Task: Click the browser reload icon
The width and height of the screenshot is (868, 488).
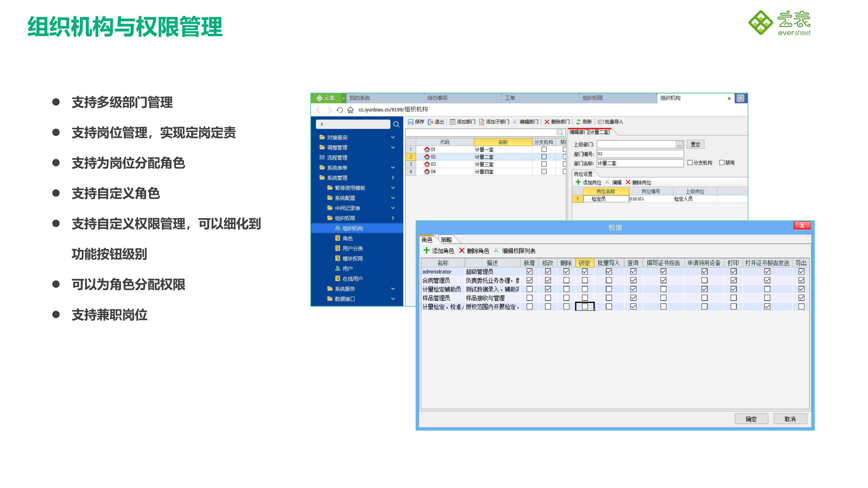Action: point(340,110)
